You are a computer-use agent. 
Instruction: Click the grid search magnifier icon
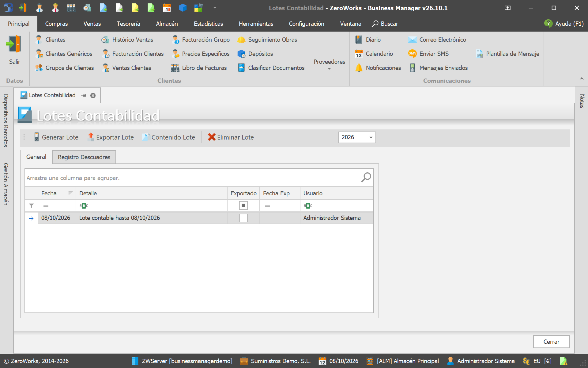[x=366, y=177]
